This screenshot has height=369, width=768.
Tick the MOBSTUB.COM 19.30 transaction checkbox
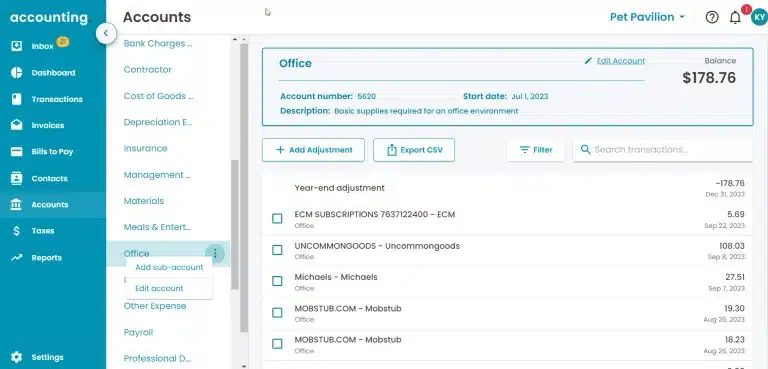tap(277, 313)
